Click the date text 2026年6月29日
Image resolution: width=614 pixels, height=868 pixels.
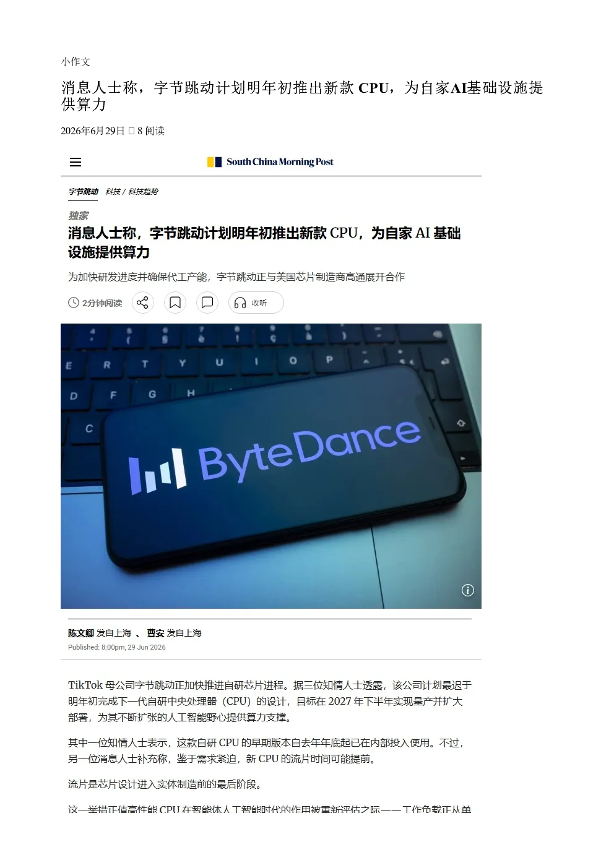pyautogui.click(x=93, y=131)
